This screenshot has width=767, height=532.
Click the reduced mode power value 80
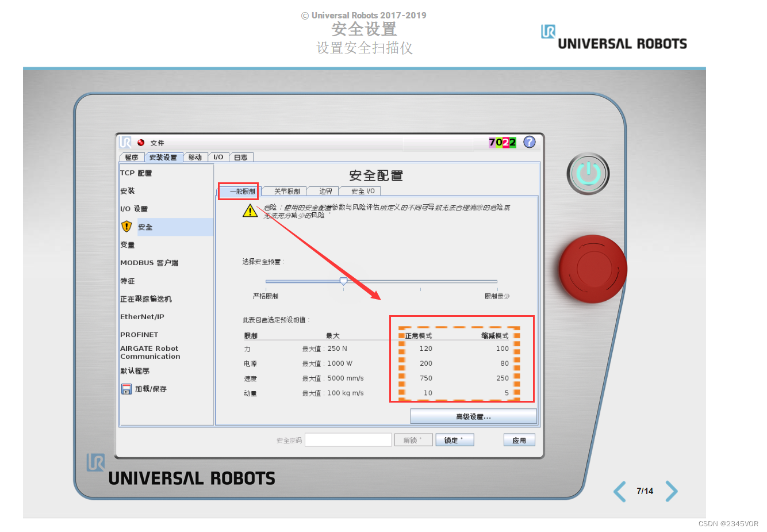click(x=505, y=363)
